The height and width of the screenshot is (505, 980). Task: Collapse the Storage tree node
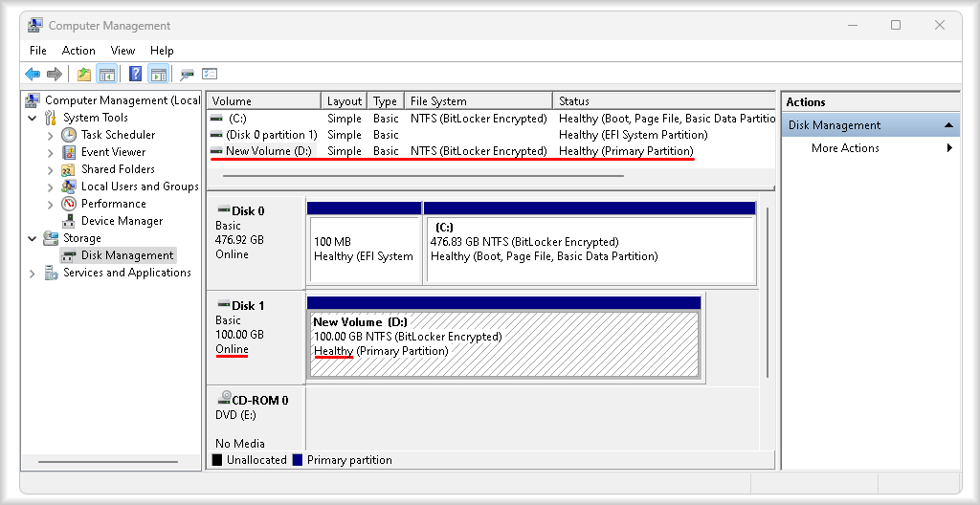[32, 238]
